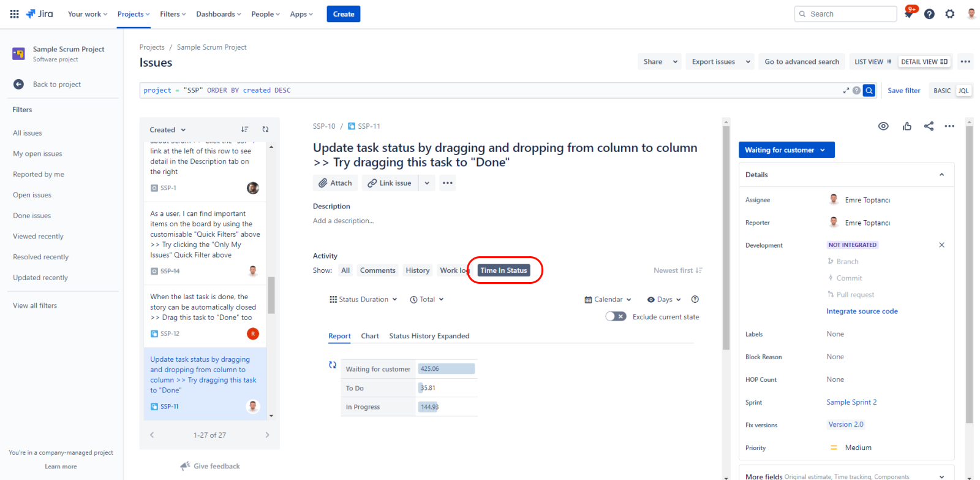Click the Waiting for customer duration bar
980x480 pixels.
tap(446, 369)
